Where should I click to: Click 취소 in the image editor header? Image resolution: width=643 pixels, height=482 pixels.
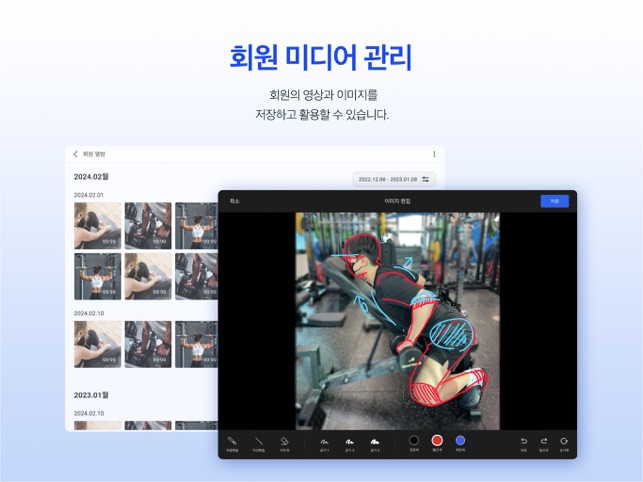[x=234, y=201]
